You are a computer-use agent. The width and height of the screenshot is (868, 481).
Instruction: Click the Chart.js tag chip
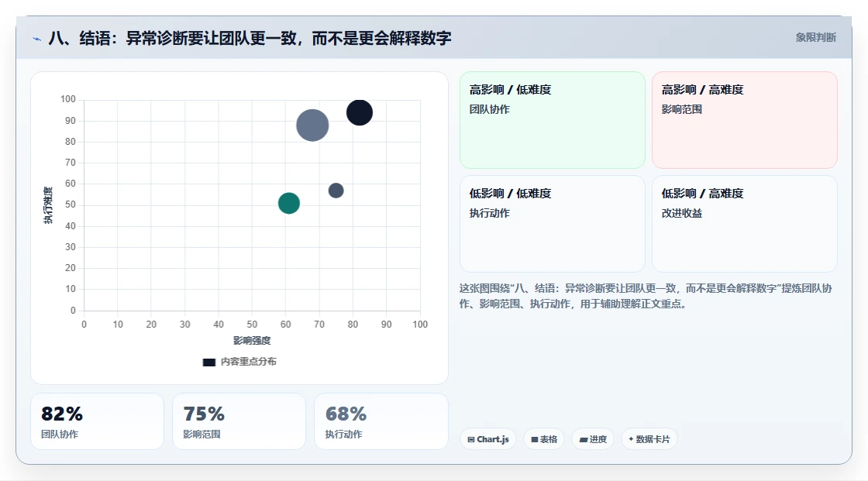tap(488, 439)
